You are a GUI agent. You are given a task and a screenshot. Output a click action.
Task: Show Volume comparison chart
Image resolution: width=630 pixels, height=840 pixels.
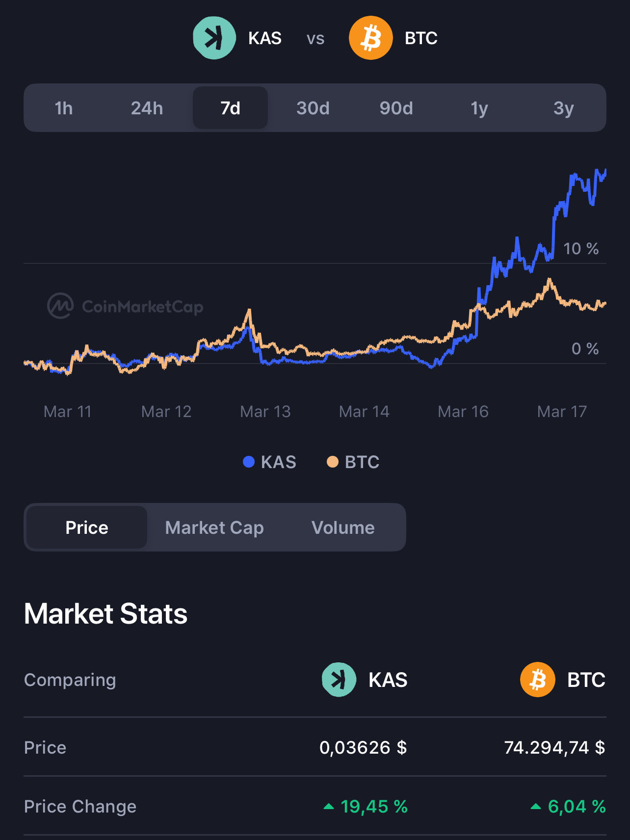pos(343,527)
